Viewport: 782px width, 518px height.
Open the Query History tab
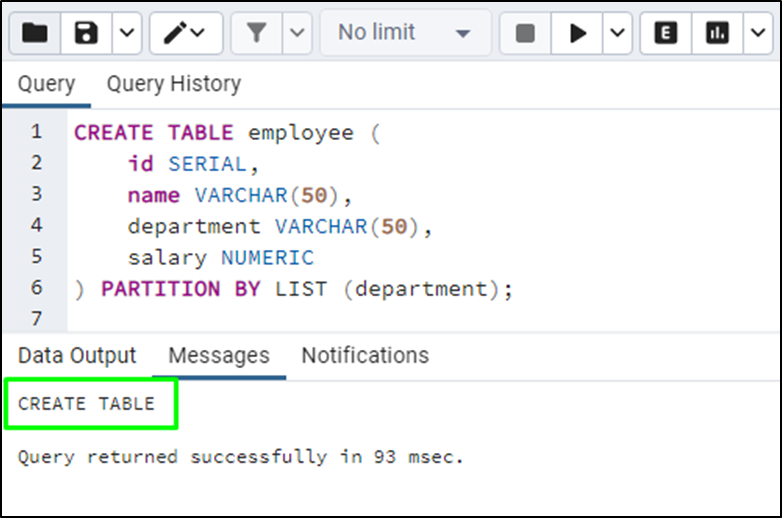pos(174,84)
